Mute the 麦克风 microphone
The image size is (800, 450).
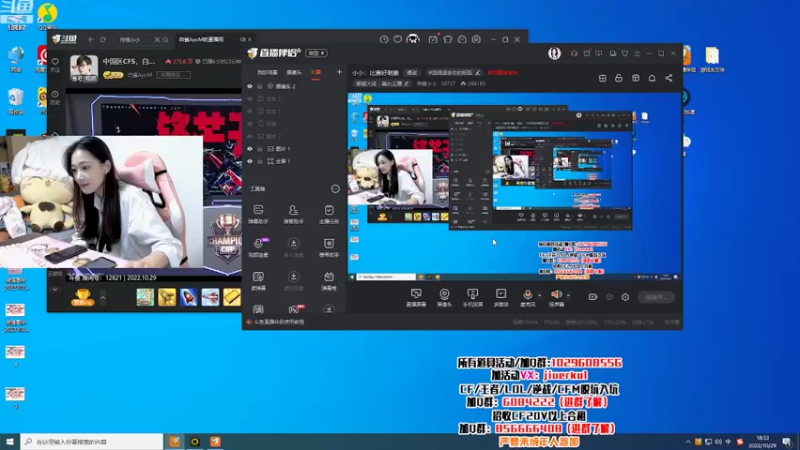pos(528,297)
